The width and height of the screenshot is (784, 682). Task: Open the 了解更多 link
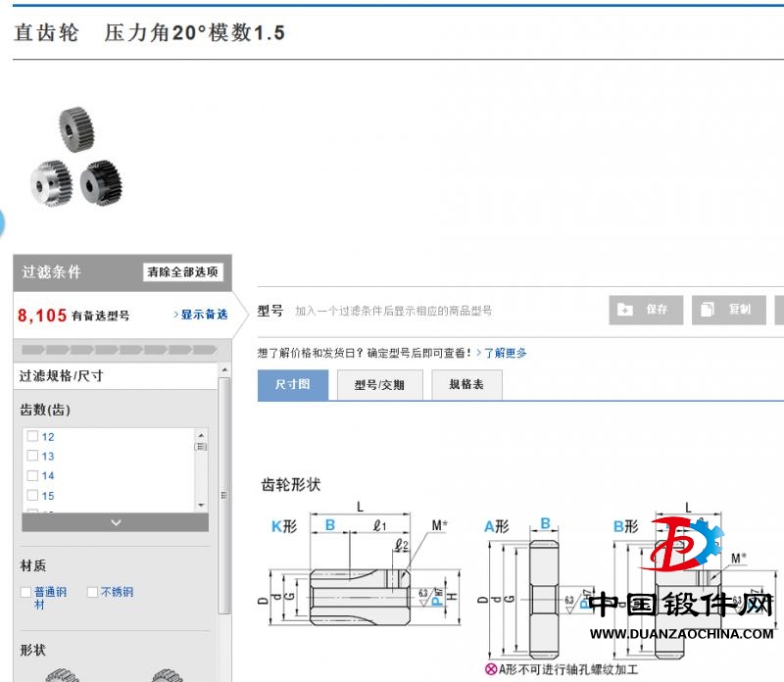pyautogui.click(x=505, y=353)
